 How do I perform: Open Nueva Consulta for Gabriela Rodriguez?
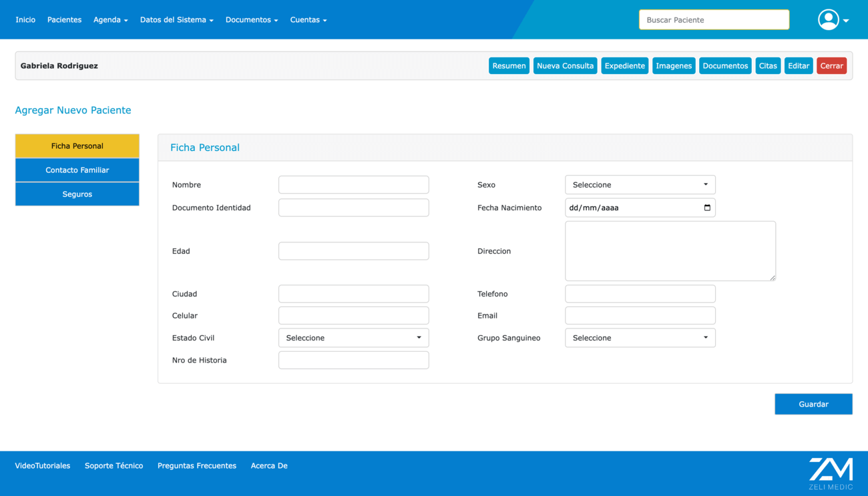coord(565,65)
